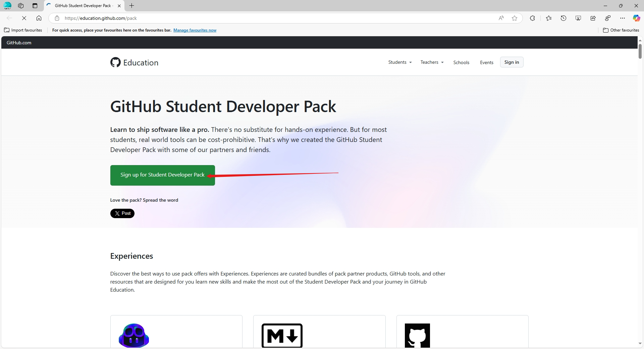Click the GitHub Education octocat logo

pyautogui.click(x=115, y=62)
